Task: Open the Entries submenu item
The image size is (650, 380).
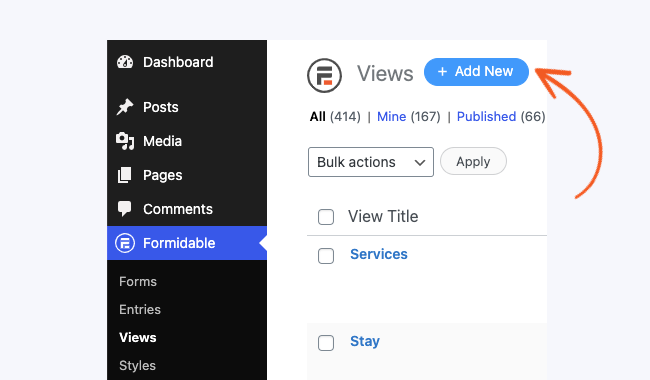Action: 140,310
